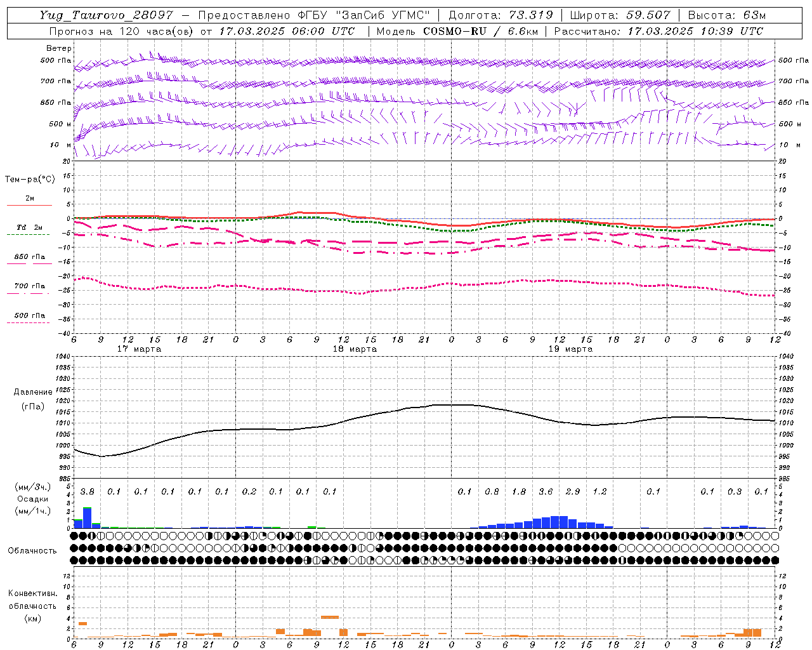
Task: Click the orange convective bar near 4 km on 17 марта
Action: [x=82, y=623]
